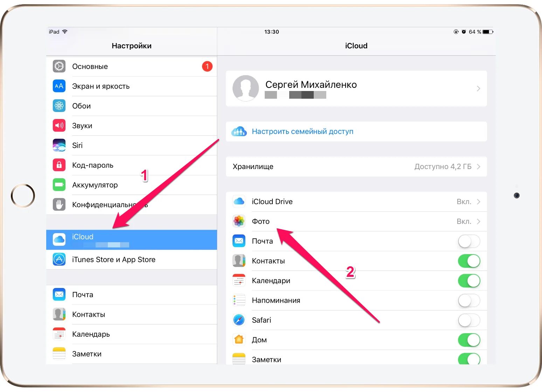
Task: Tap the sidebar Календарь icon
Action: click(59, 334)
